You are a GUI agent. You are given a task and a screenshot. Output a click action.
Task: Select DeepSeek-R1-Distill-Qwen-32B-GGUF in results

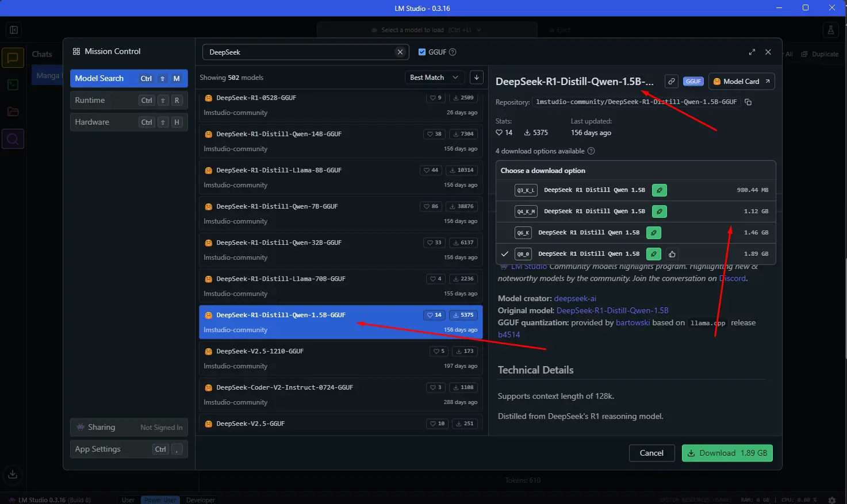point(341,250)
